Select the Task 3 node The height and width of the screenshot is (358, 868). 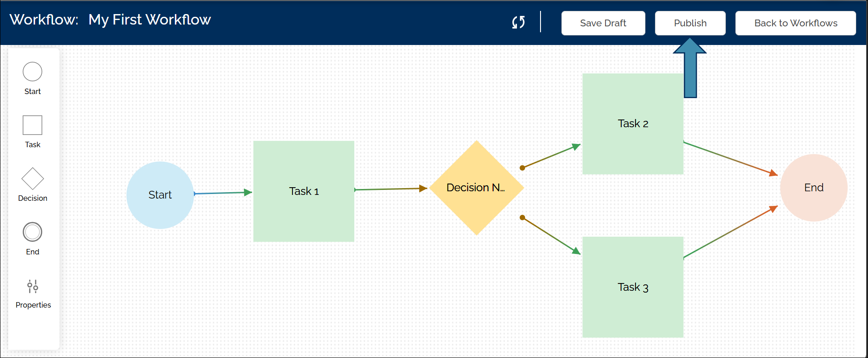coord(633,287)
